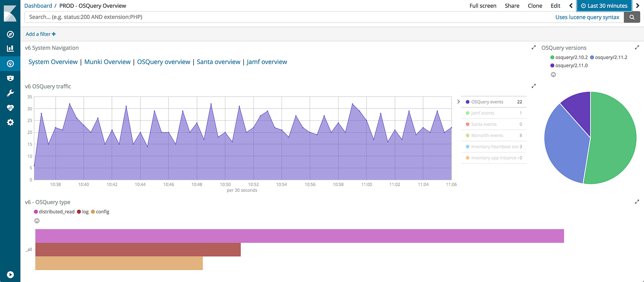Toggle osquery/2.11.2 legend entry
Viewport: 644px width, 282px height.
click(609, 58)
